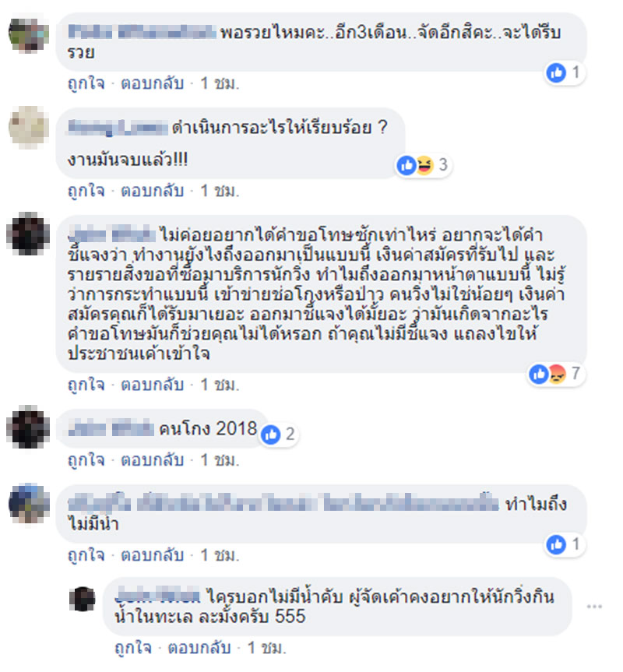This screenshot has height=672, width=623.
Task: Click the like icon on ทำไมถึงไม่มีน้ำ comment
Action: [556, 544]
